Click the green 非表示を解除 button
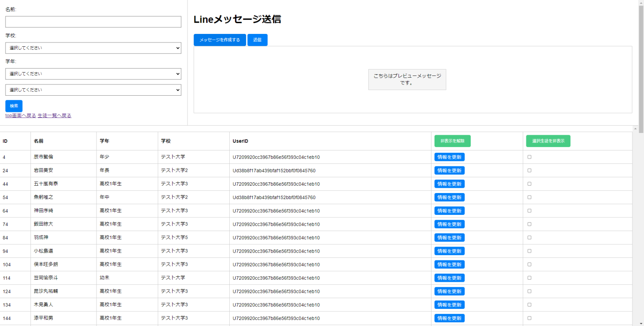Screen dimensions: 644x326 453,141
